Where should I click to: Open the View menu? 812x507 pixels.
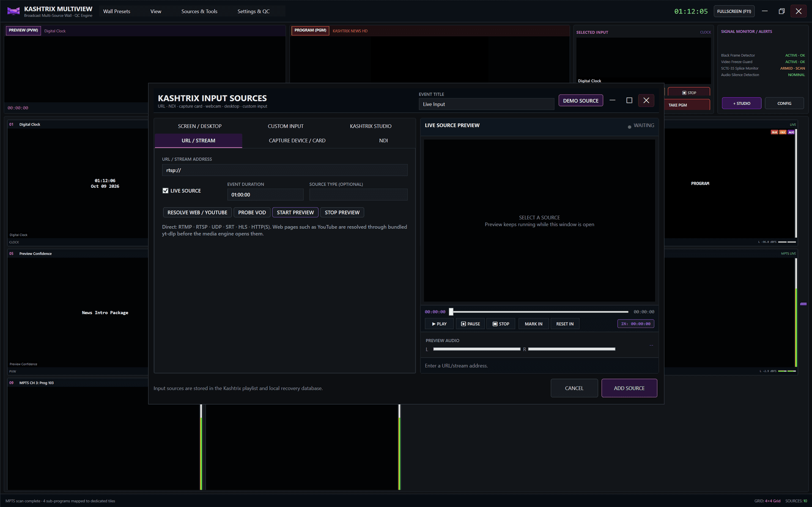156,11
